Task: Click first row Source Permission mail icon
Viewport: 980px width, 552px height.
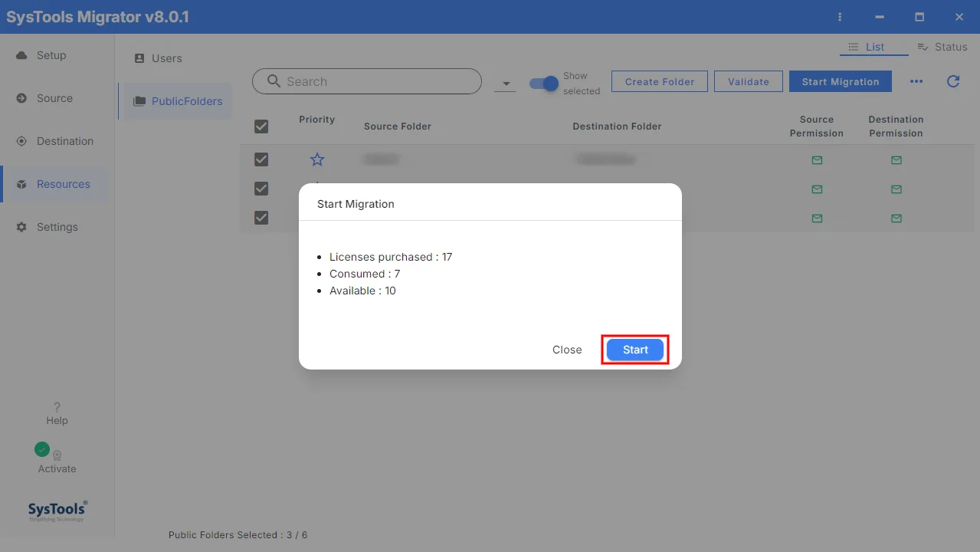Action: coord(817,160)
